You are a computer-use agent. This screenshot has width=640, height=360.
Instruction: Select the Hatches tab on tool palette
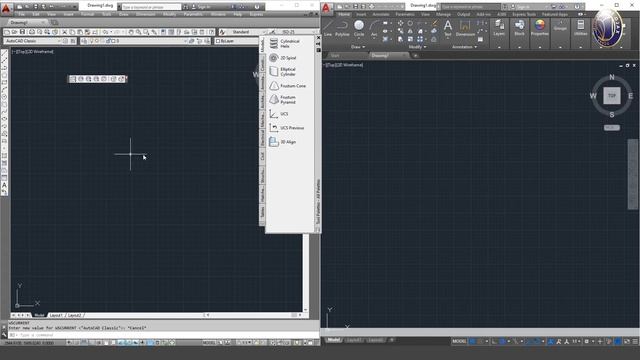click(262, 194)
